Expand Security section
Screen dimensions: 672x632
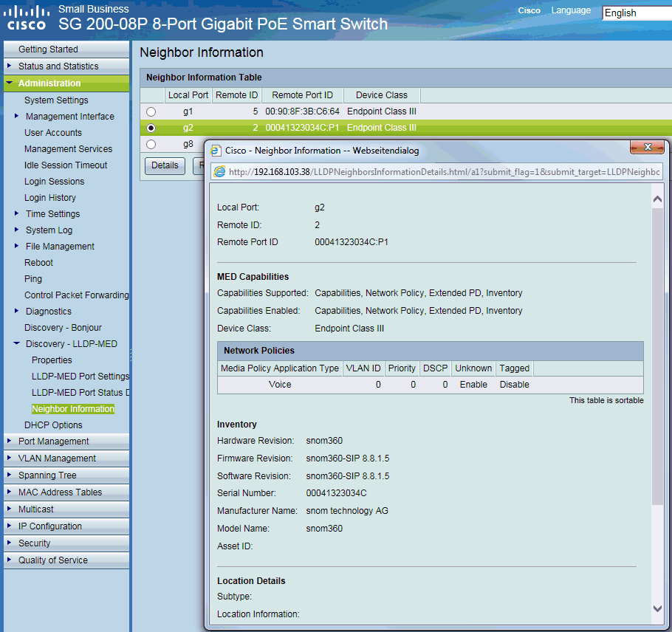click(x=9, y=543)
